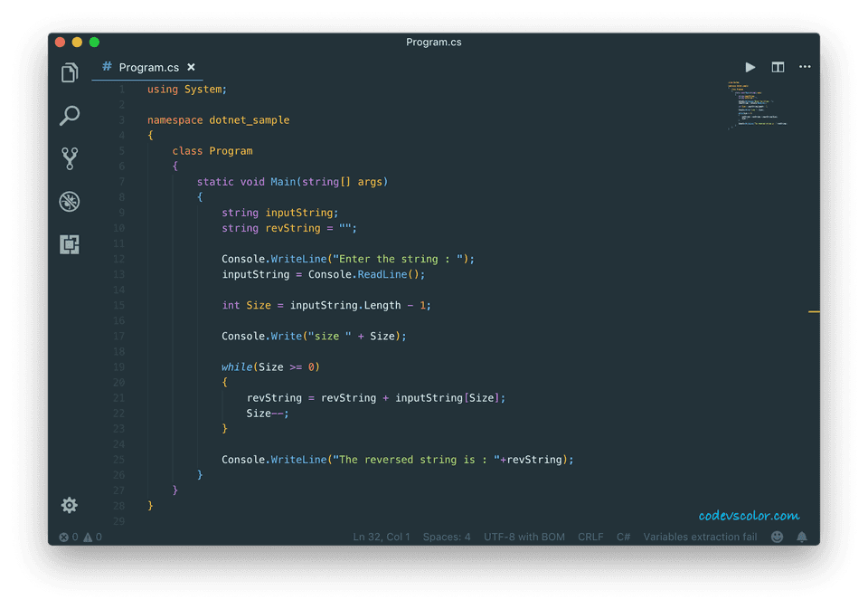Open the Extensions view
The height and width of the screenshot is (609, 868).
click(x=70, y=244)
